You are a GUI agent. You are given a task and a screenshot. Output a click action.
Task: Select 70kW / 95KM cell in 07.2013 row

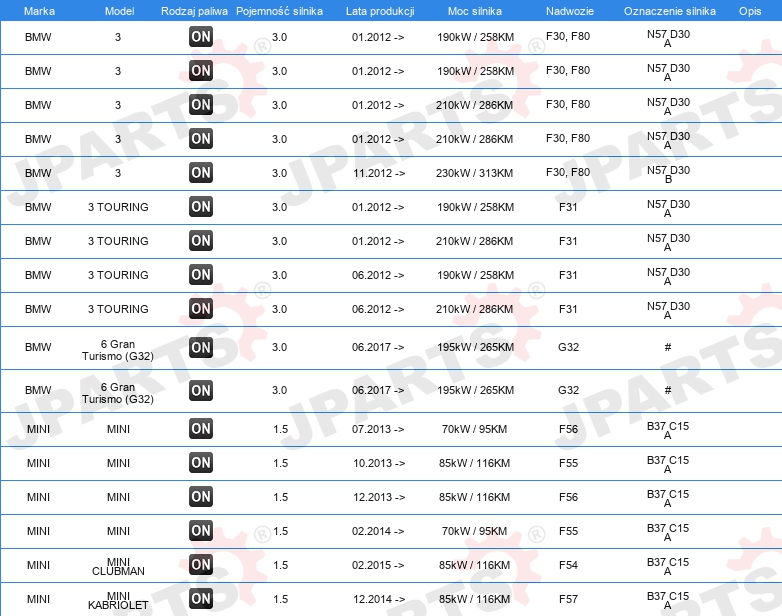pos(474,429)
